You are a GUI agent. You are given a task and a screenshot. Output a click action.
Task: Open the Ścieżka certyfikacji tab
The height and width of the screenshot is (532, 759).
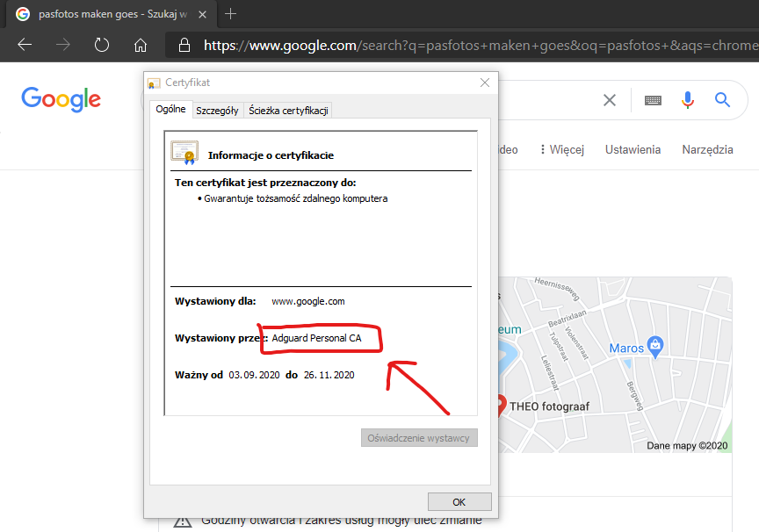tap(288, 111)
